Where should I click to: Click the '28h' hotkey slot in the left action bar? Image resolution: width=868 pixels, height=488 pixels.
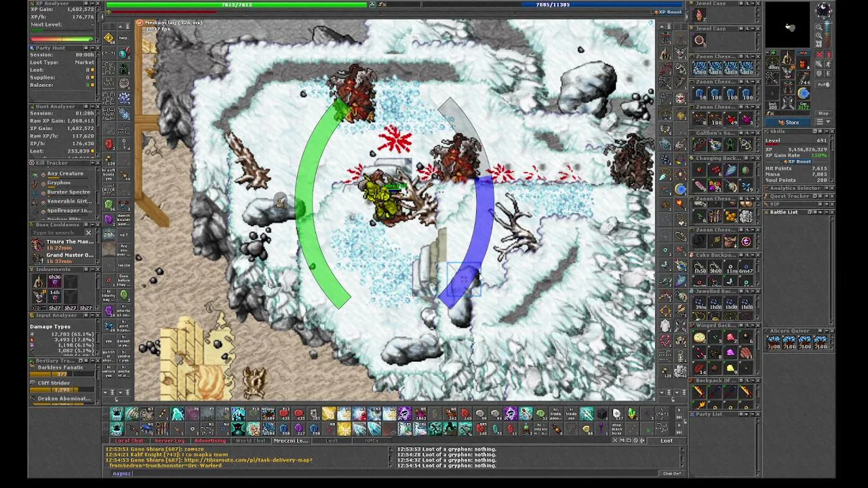coord(108,235)
